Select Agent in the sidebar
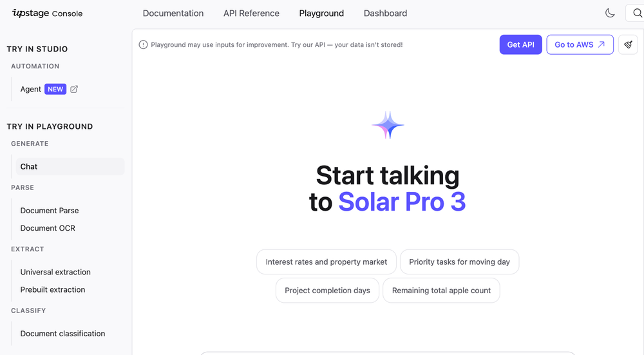The width and height of the screenshot is (644, 355). pyautogui.click(x=31, y=89)
